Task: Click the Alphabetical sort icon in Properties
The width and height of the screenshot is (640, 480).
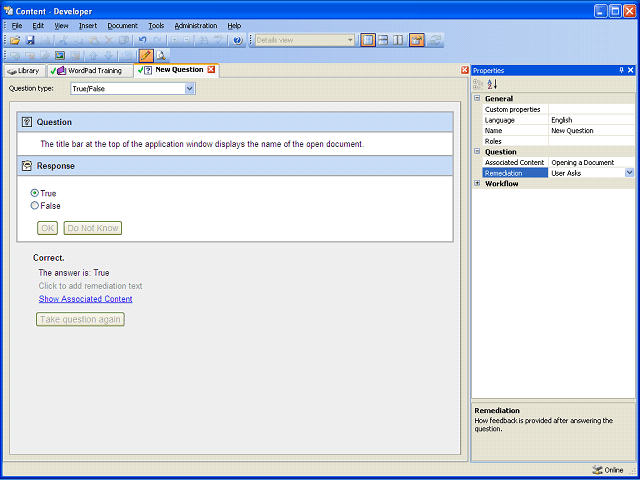Action: (492, 84)
